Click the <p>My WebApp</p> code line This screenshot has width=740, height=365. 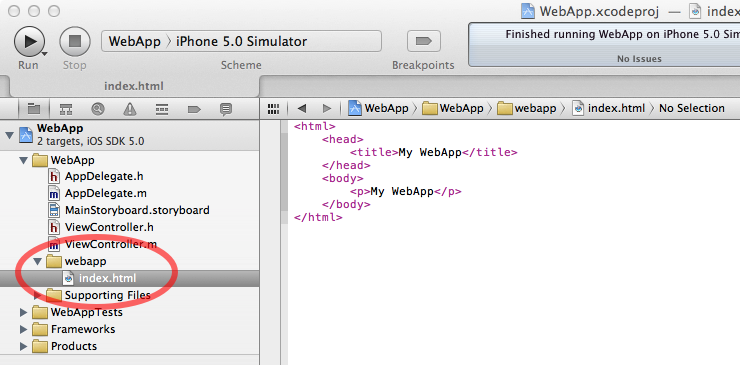[x=405, y=192]
